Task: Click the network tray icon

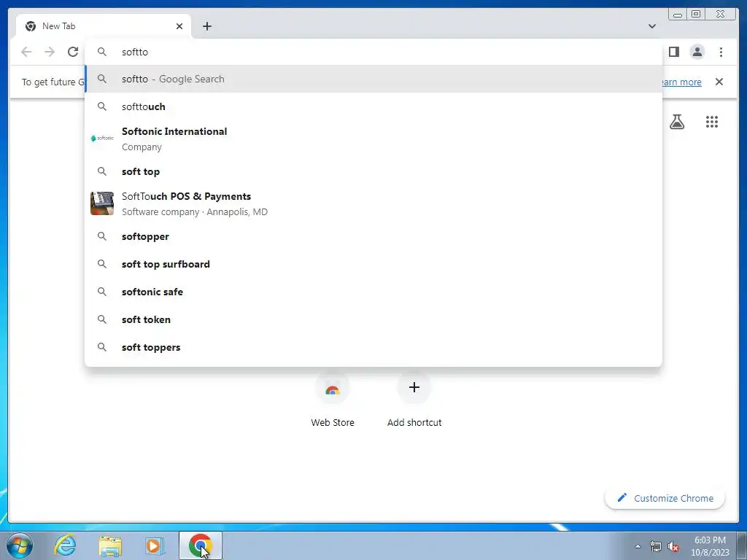Action: tap(656, 546)
